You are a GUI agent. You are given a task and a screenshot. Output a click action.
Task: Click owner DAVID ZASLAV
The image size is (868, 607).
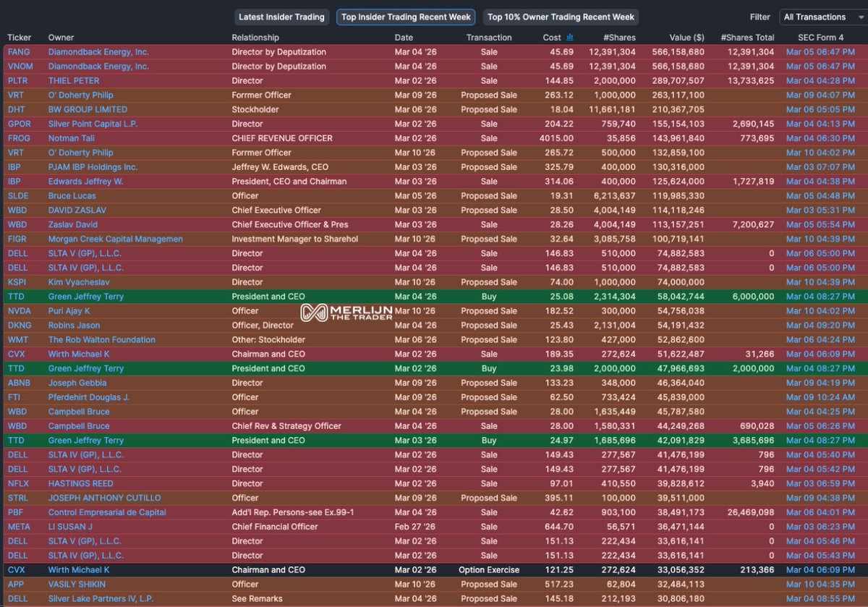[x=77, y=211]
